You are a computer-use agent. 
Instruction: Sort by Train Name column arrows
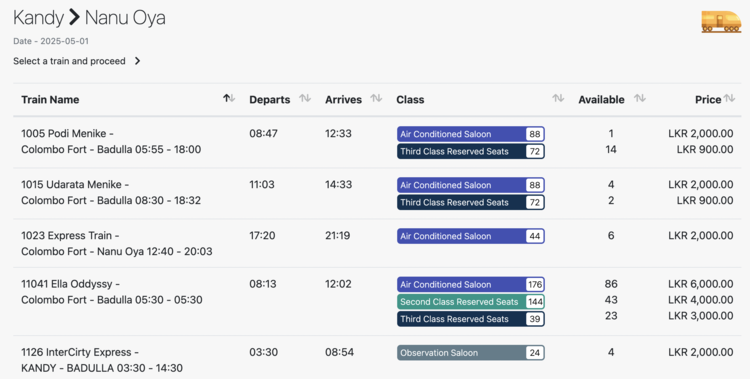(229, 99)
